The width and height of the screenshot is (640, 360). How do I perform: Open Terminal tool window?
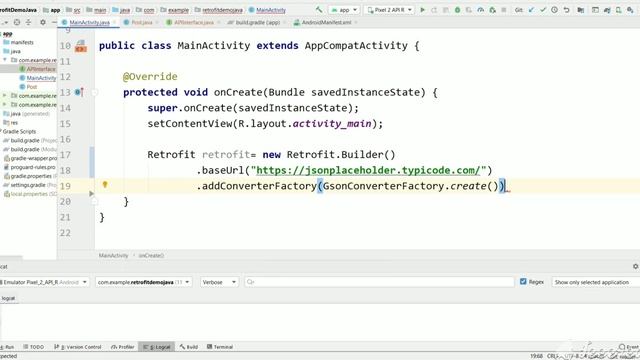pos(220,347)
